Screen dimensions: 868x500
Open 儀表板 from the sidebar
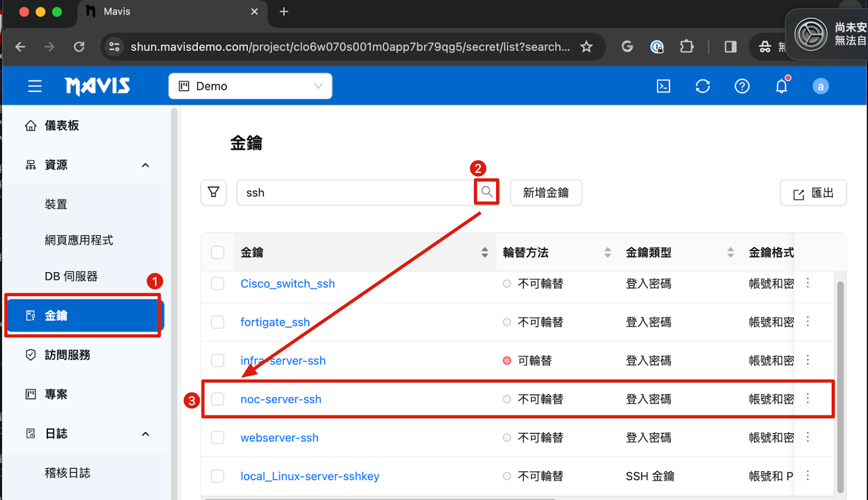61,126
